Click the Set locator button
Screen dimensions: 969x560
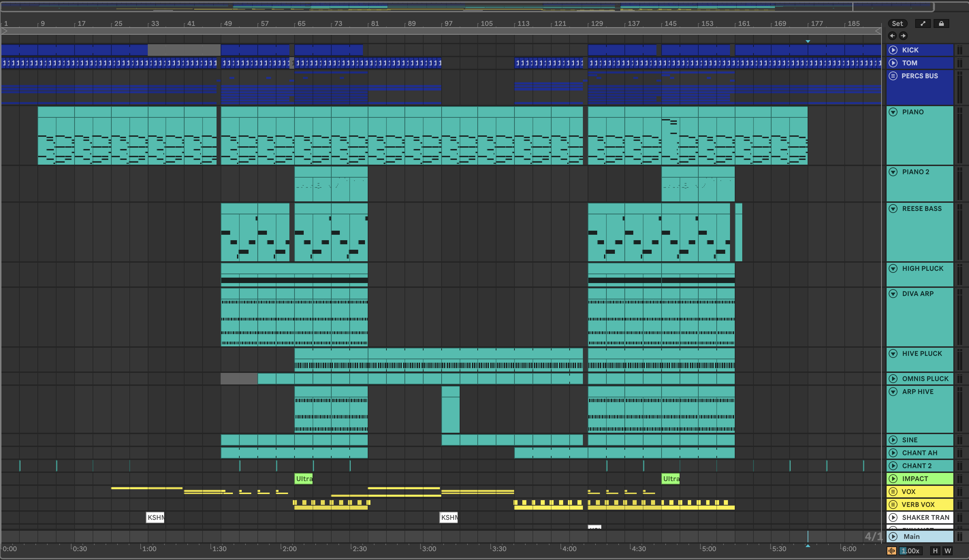[x=897, y=23]
